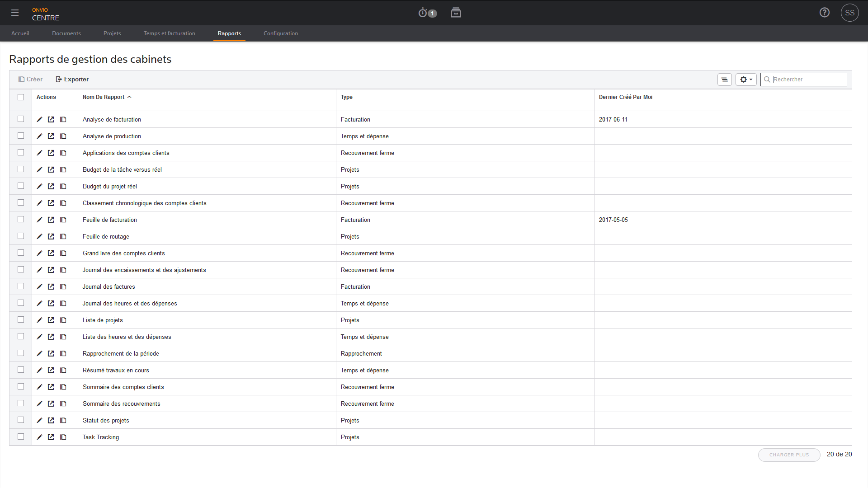Open the timer icon with badge 1
Screen dimensions: 868x488
click(427, 13)
